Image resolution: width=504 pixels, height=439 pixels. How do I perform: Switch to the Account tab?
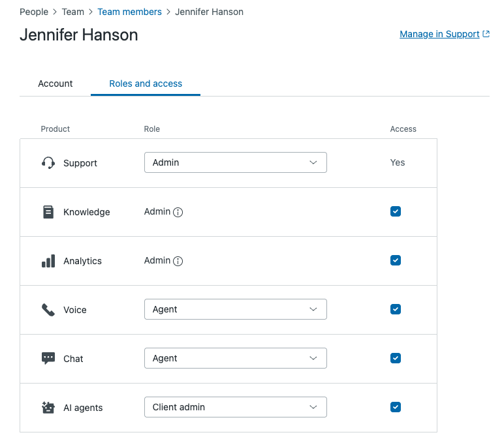click(55, 83)
